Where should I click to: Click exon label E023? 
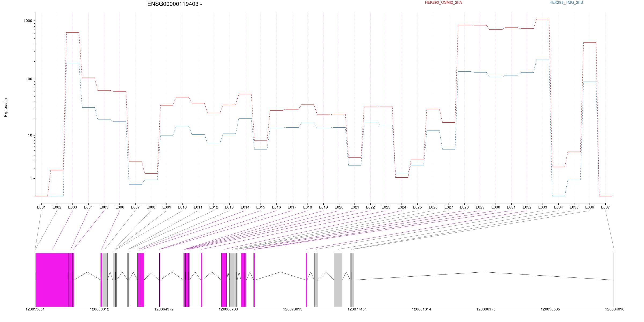[x=386, y=207]
